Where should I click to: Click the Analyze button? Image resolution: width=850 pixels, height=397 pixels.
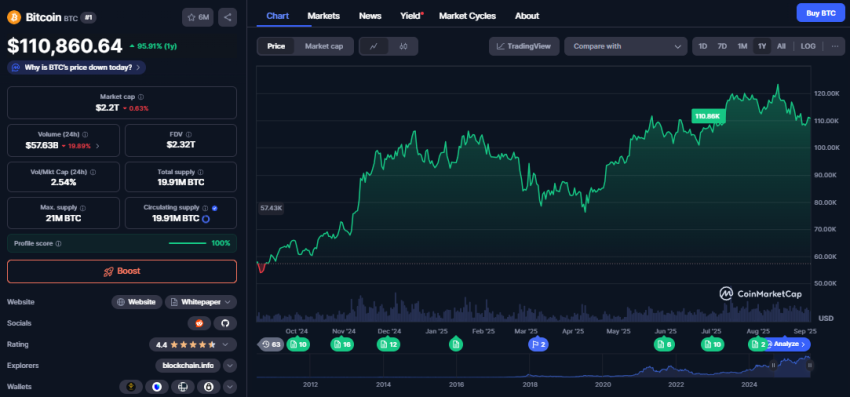tap(789, 344)
